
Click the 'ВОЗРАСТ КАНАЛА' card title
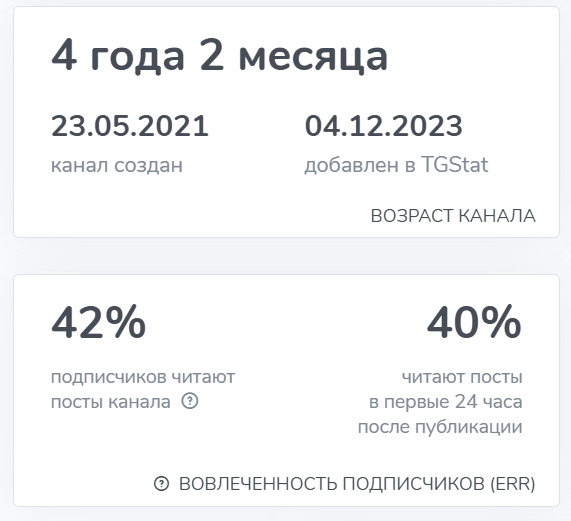[453, 216]
